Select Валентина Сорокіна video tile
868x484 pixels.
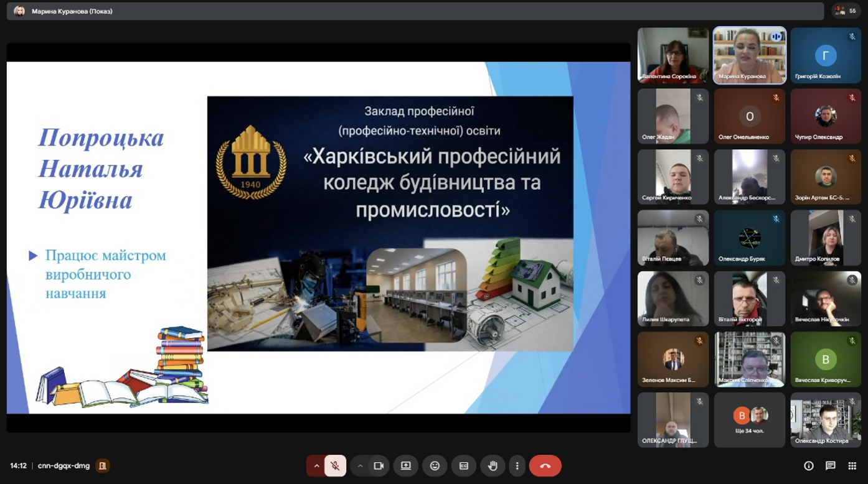click(x=672, y=55)
